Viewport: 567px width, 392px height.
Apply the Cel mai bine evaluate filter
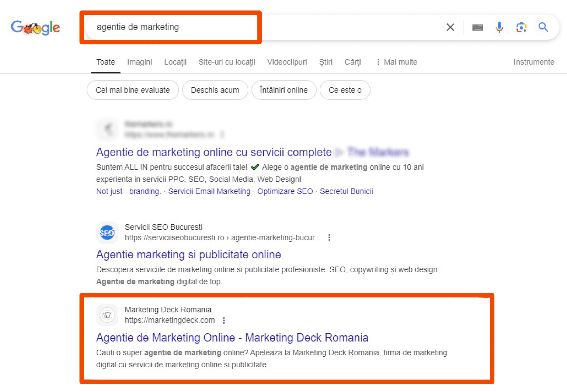pyautogui.click(x=133, y=90)
